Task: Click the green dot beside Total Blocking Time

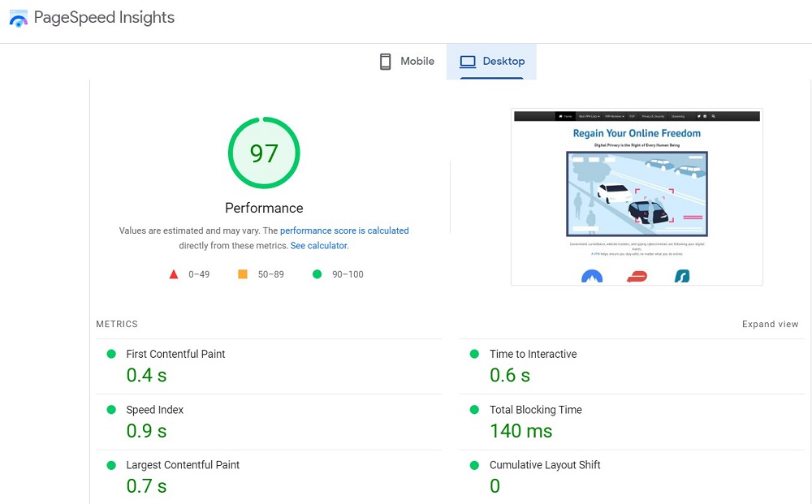Action: pos(474,409)
